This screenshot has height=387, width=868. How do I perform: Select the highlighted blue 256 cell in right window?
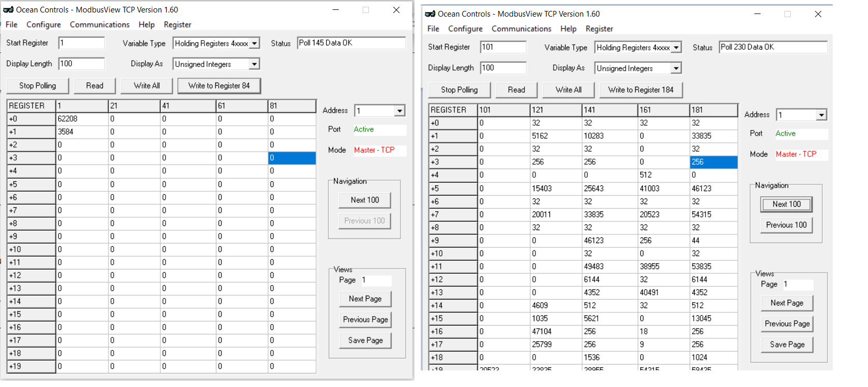[x=714, y=162]
